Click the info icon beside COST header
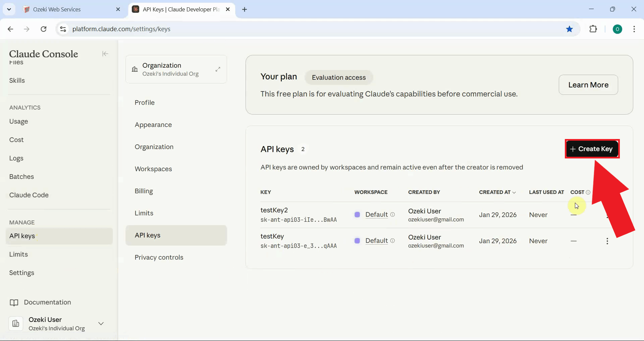 point(588,192)
